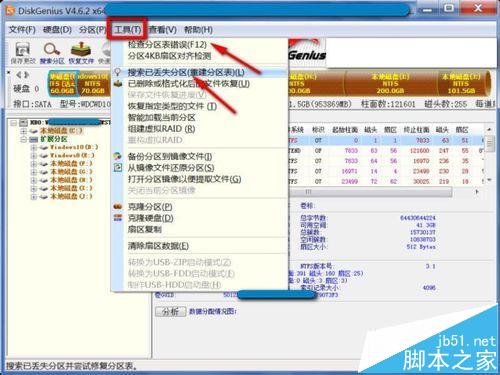Screen dimensions: 500x375
Task: Collapse the 扩展分区 tree node
Action: pyautogui.click(x=24, y=139)
